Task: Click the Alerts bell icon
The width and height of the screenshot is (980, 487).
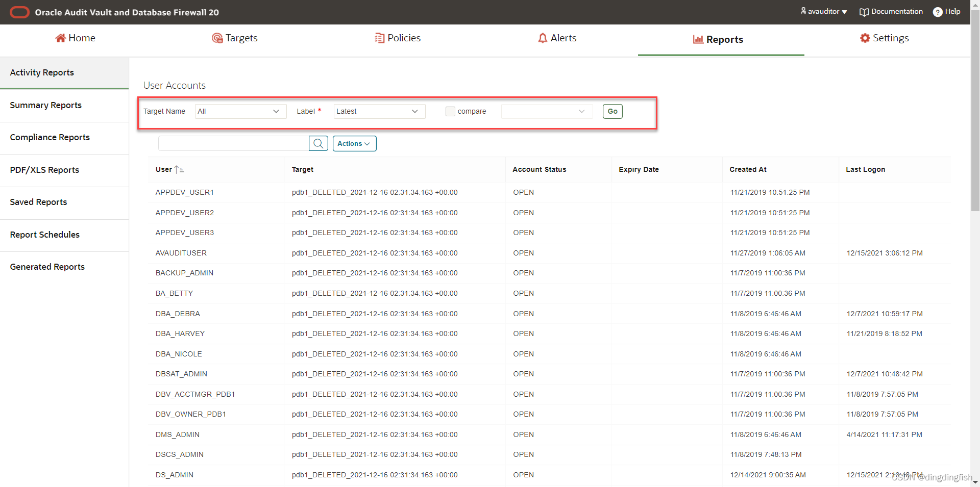Action: 543,38
